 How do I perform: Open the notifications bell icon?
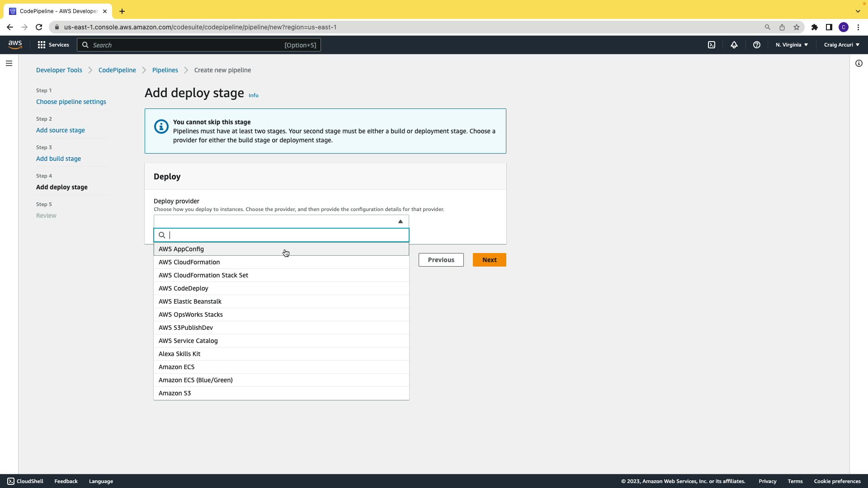pyautogui.click(x=734, y=45)
